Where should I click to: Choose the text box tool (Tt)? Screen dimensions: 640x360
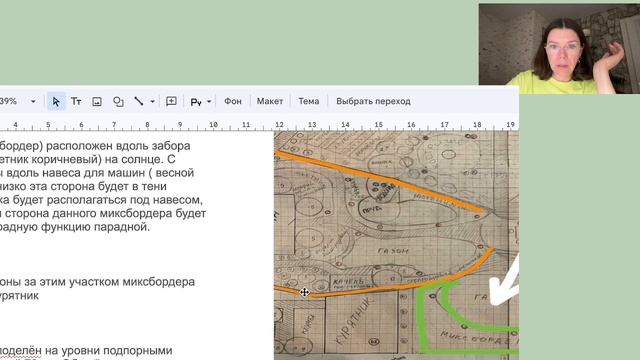coord(76,101)
